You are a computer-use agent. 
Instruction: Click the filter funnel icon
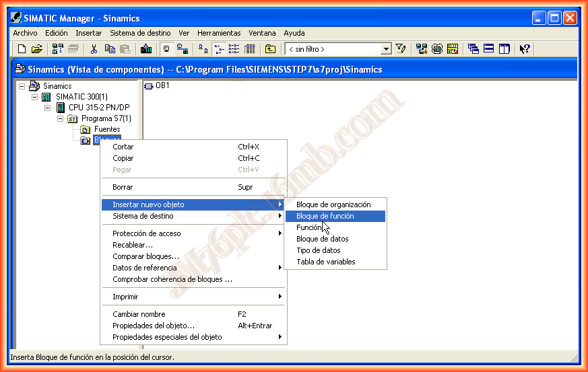click(401, 49)
